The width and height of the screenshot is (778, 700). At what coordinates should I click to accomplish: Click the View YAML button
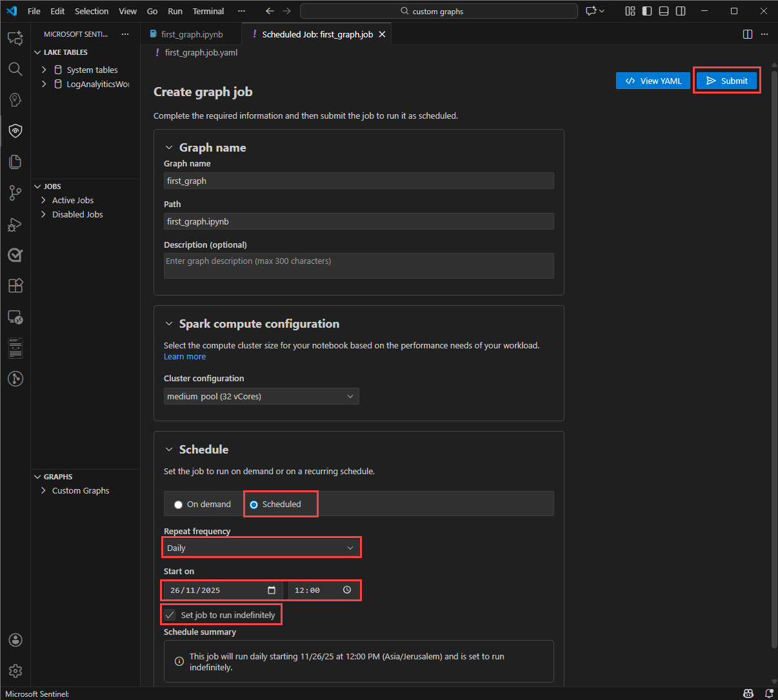click(653, 81)
